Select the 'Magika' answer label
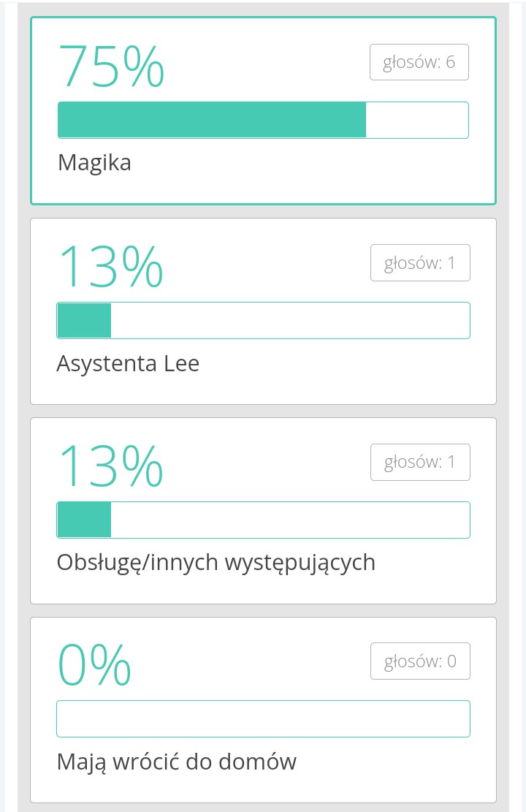 (x=94, y=162)
